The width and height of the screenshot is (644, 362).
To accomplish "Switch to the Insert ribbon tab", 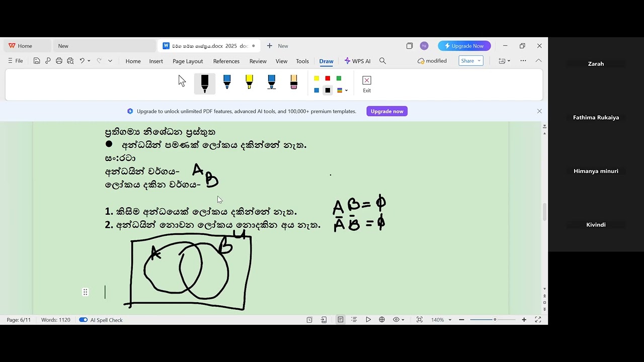I will [x=156, y=61].
